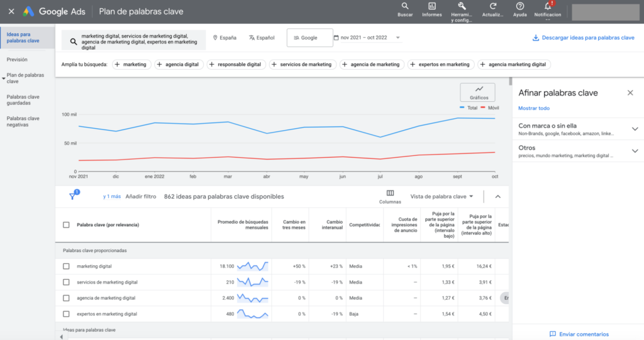Click the 'Mostrar todo' link

pos(533,108)
